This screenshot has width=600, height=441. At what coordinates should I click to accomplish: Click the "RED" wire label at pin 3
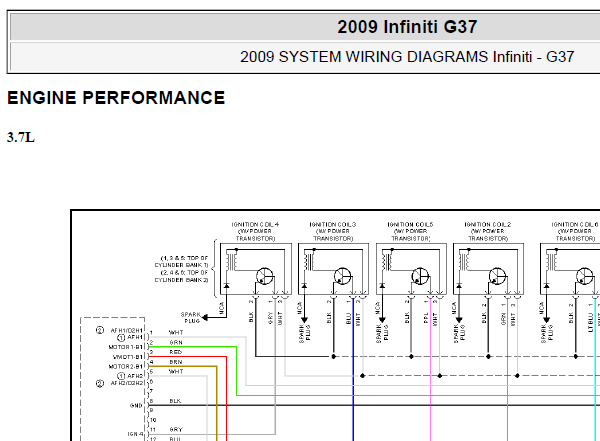(176, 352)
